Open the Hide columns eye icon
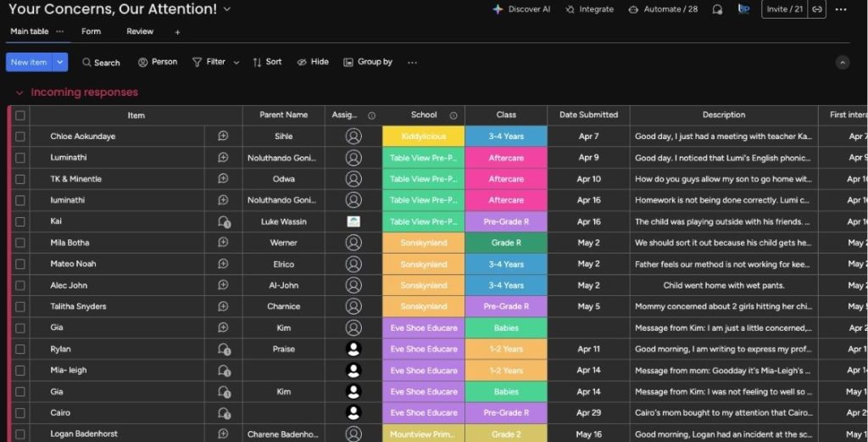 (302, 62)
